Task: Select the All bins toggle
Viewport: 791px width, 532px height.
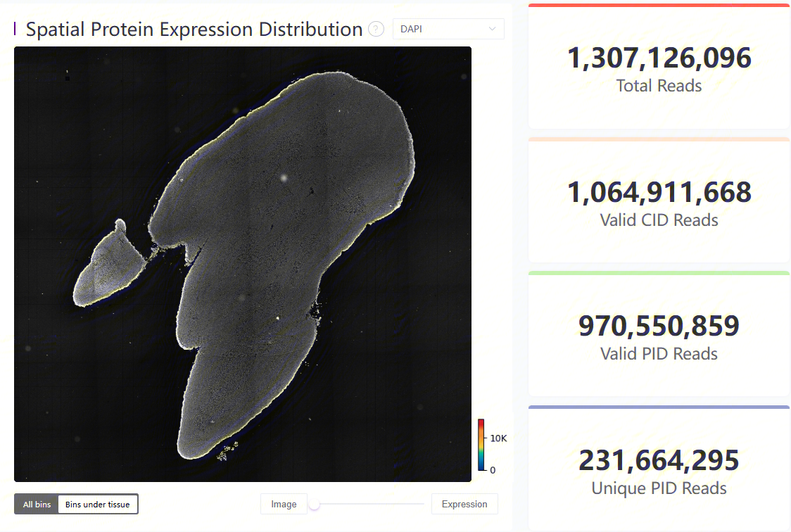Action: coord(37,505)
